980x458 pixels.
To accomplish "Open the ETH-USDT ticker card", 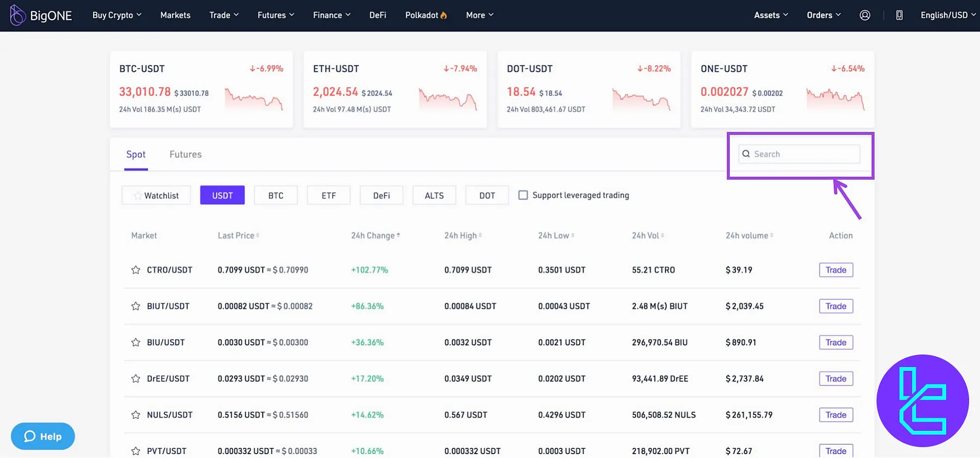I will pos(395,90).
